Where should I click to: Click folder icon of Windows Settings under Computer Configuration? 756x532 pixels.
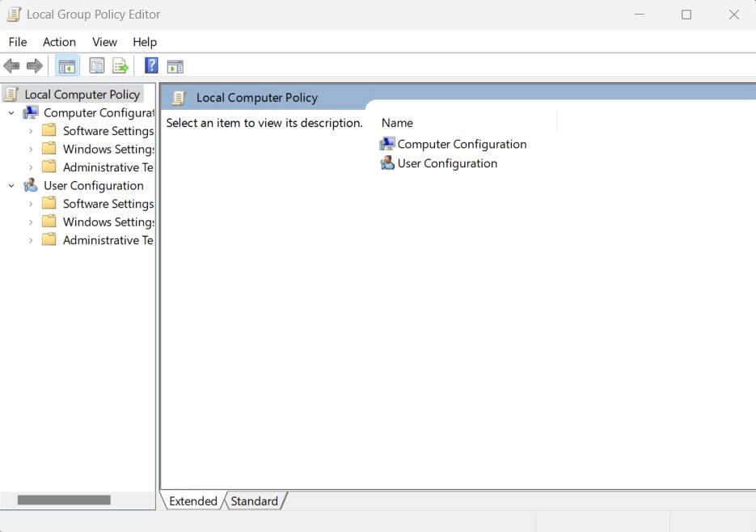49,149
